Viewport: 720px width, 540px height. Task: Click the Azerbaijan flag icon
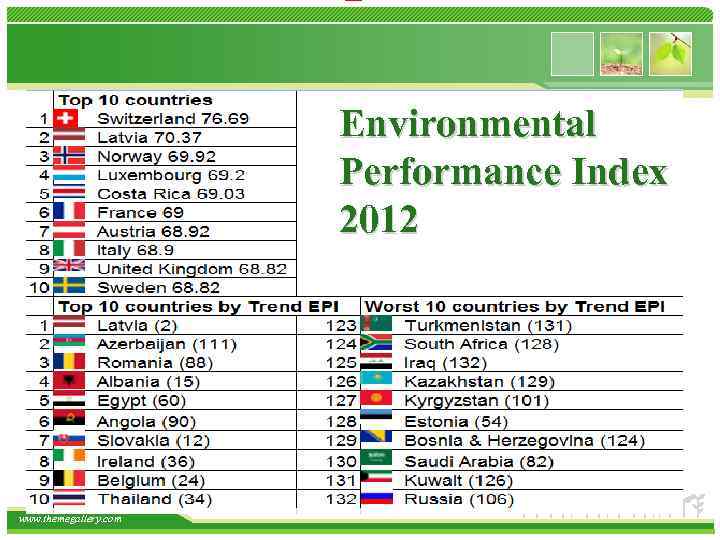69,342
